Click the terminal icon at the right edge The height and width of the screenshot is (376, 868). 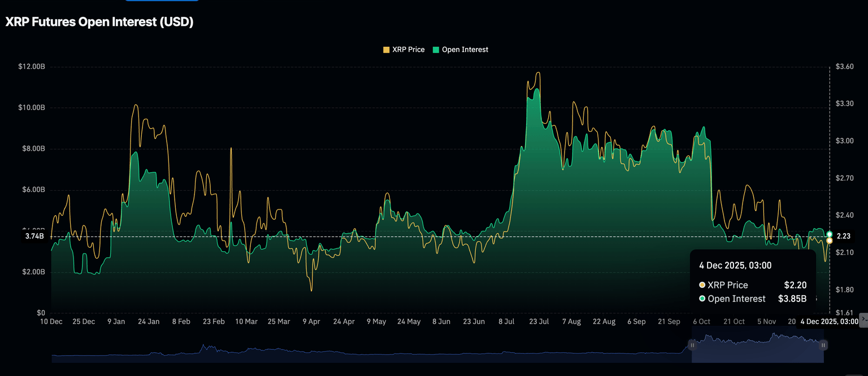863,320
